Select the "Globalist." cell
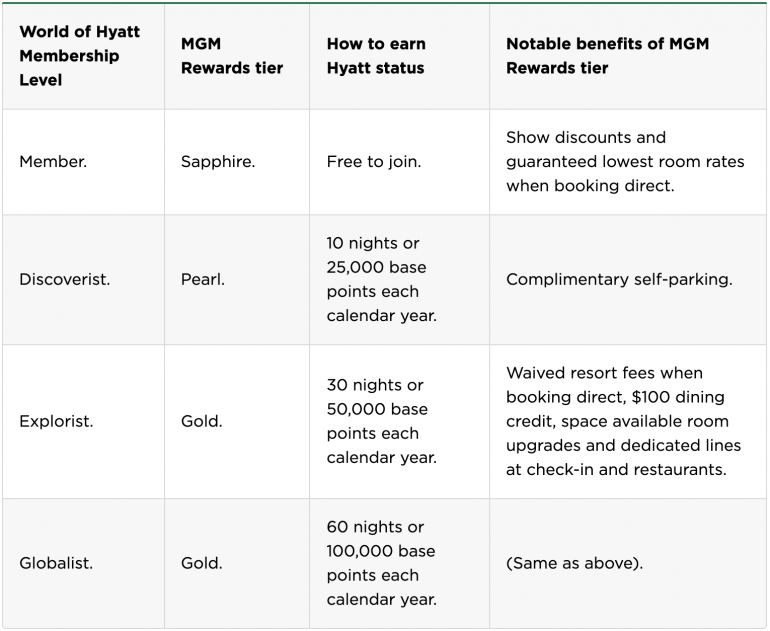Screen dimensions: 770x631 (56, 563)
